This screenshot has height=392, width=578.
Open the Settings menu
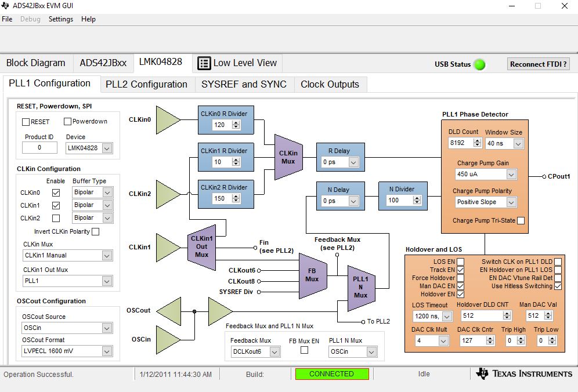tap(61, 19)
